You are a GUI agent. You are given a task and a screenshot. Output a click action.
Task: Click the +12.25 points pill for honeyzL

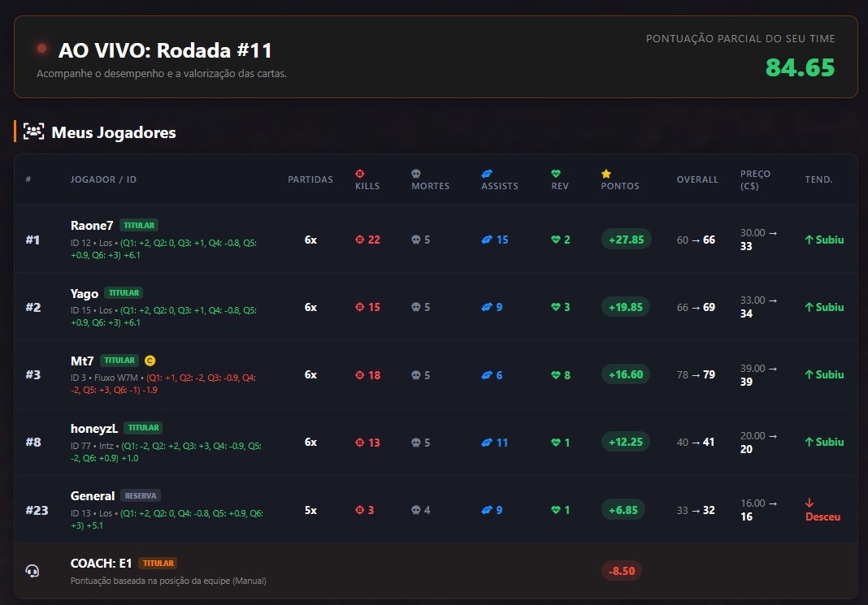click(x=626, y=442)
